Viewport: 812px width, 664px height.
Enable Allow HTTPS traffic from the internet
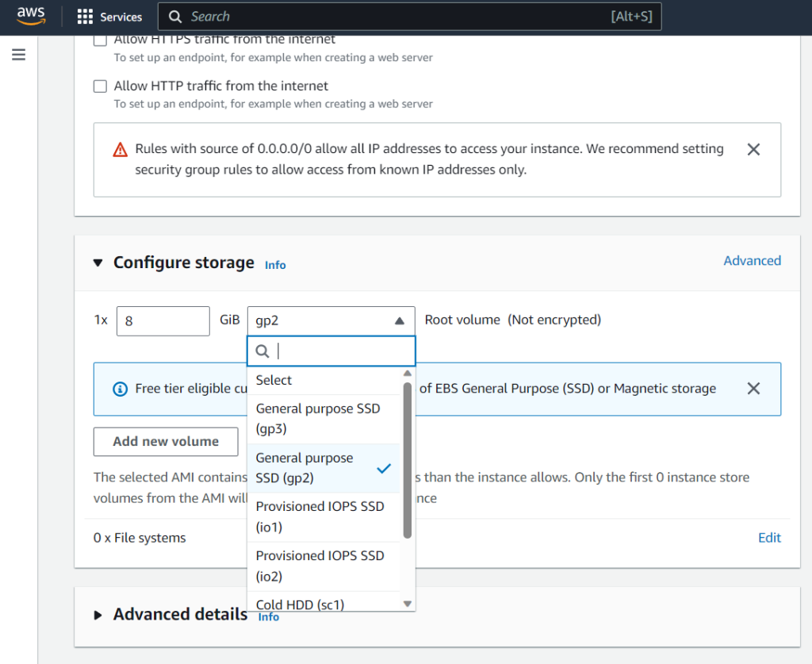click(x=101, y=40)
